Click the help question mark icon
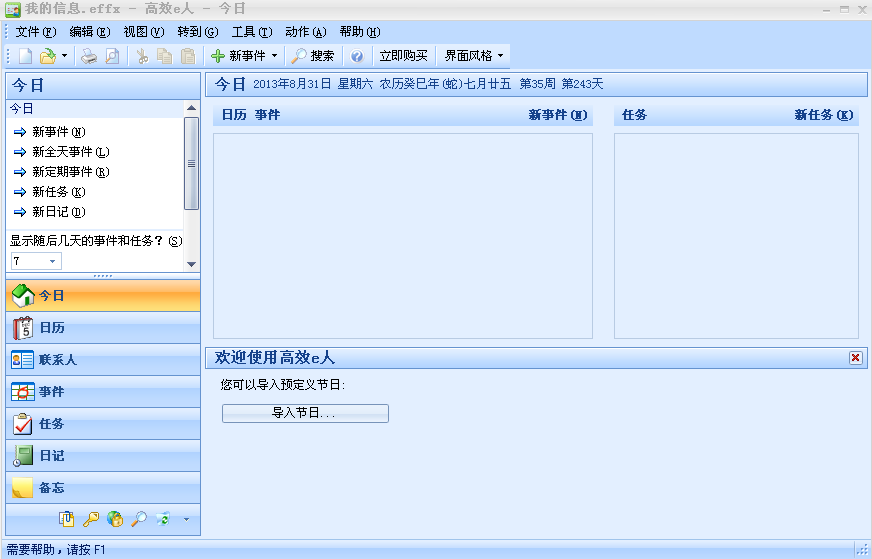The image size is (872, 559). [x=357, y=56]
